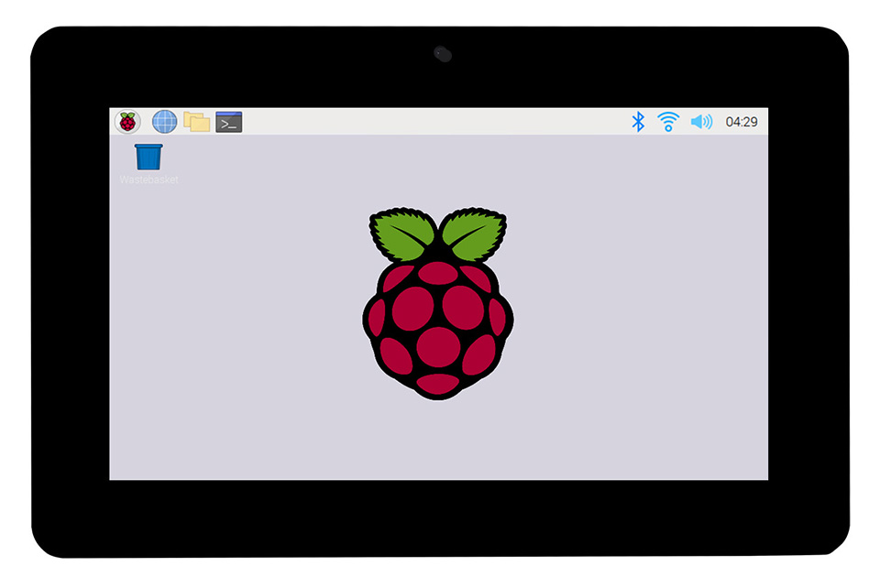Viewport: 880px width, 588px height.
Task: Click the Bluetooth icon in system tray
Action: [639, 122]
